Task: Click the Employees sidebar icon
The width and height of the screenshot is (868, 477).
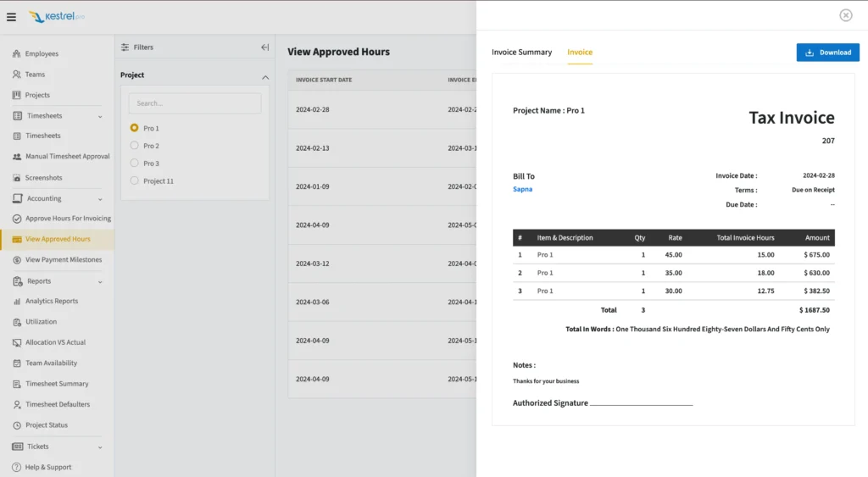Action: pyautogui.click(x=17, y=53)
